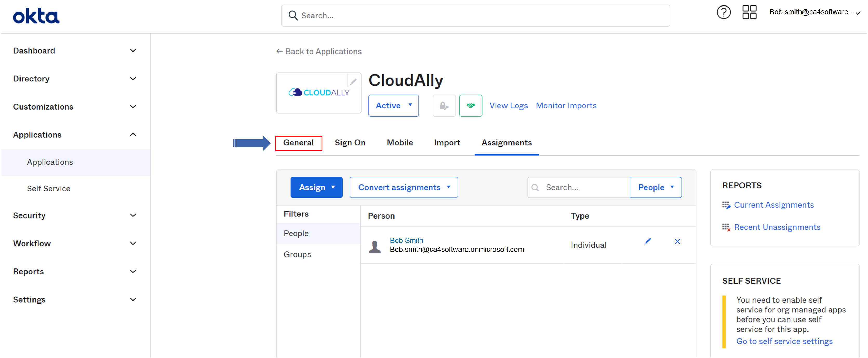Image resolution: width=868 pixels, height=358 pixels.
Task: Click the magnifier icon in the top search bar
Action: point(293,16)
